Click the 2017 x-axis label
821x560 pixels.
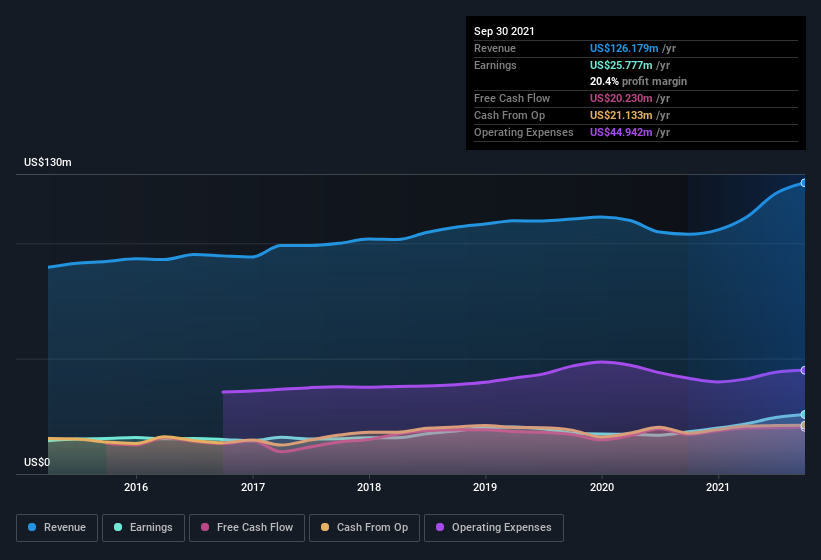click(253, 487)
